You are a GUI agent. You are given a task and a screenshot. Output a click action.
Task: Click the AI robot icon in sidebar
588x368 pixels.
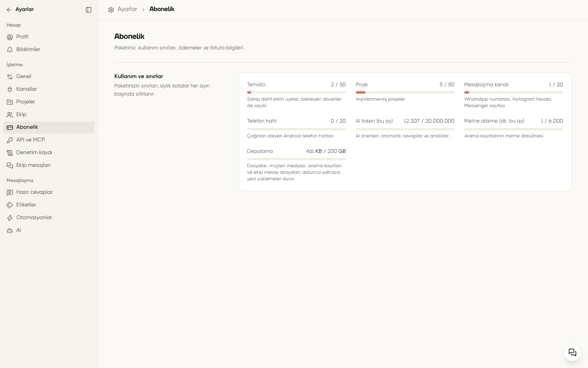(10, 231)
